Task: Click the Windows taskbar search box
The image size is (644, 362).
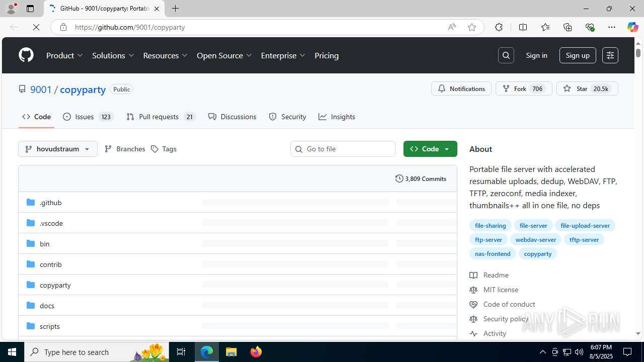Action: pyautogui.click(x=96, y=352)
